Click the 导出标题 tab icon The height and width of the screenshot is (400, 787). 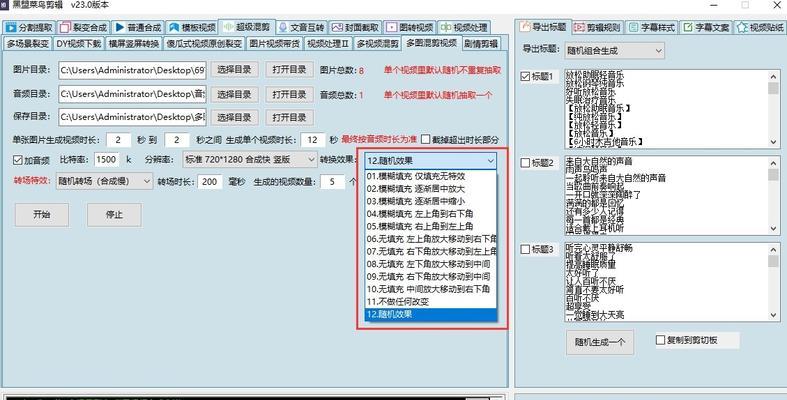(x=525, y=27)
